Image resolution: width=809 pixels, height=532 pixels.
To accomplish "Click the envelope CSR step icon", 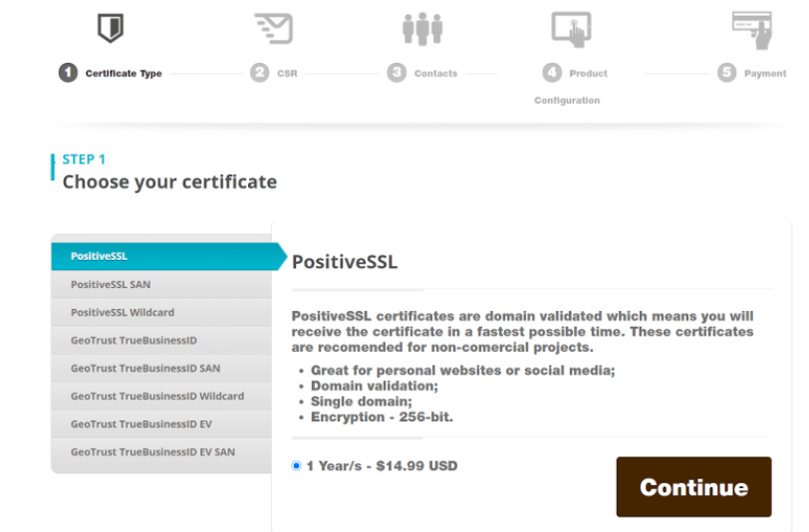I will tap(273, 28).
